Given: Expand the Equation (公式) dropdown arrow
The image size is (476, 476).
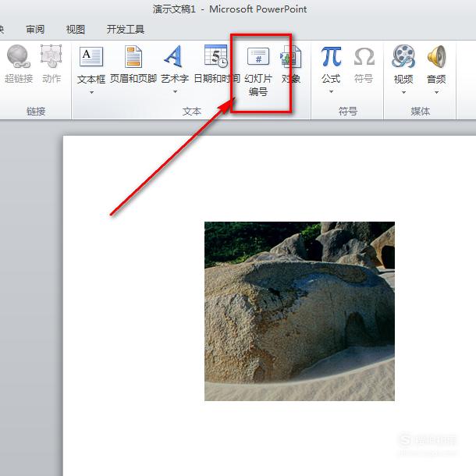Looking at the screenshot, I should click(x=331, y=91).
